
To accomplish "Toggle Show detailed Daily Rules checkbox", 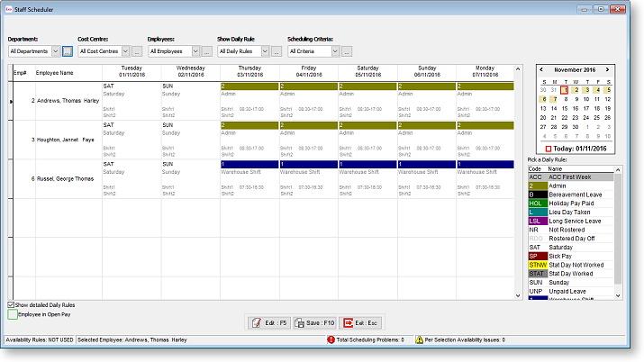I will 11,304.
